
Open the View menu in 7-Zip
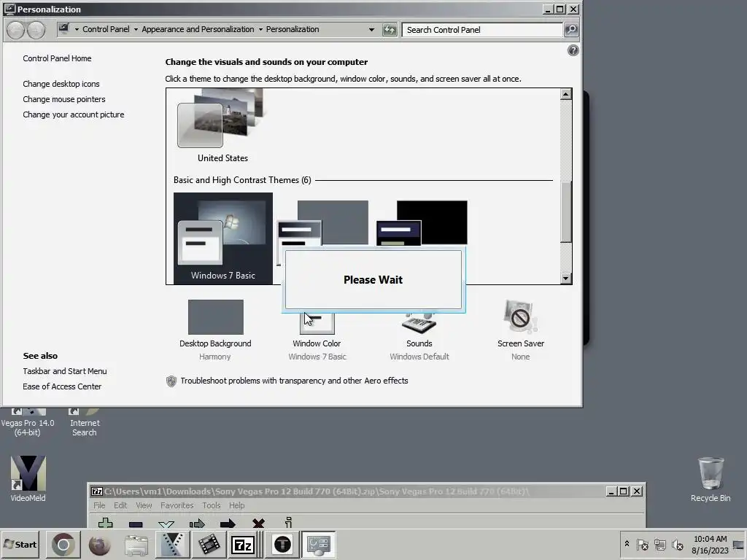[144, 505]
